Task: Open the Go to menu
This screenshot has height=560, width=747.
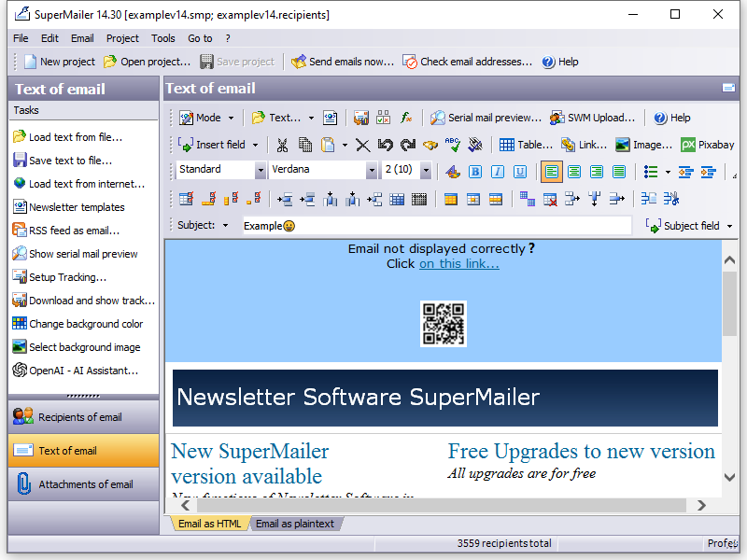Action: coord(200,38)
